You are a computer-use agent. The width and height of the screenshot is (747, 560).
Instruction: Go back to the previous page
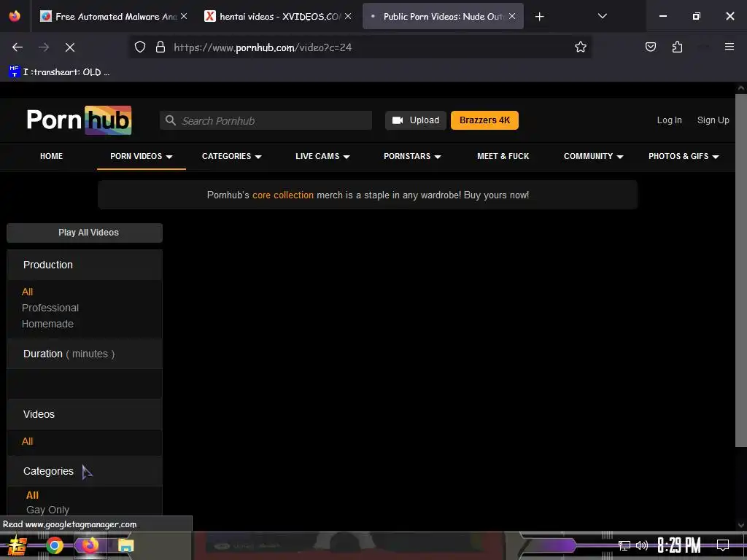point(18,47)
